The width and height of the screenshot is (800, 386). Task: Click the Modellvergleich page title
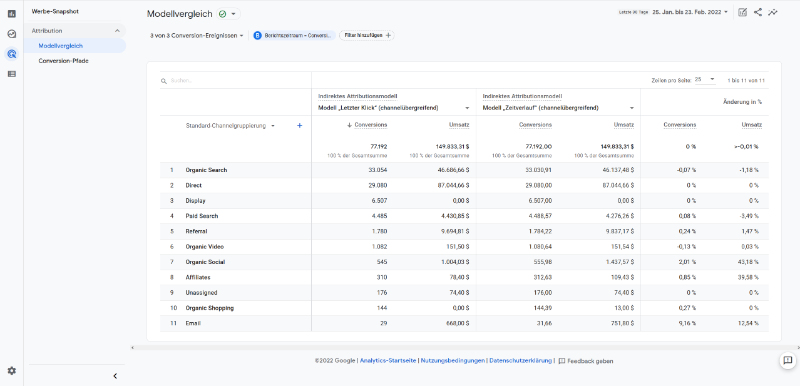pyautogui.click(x=179, y=14)
